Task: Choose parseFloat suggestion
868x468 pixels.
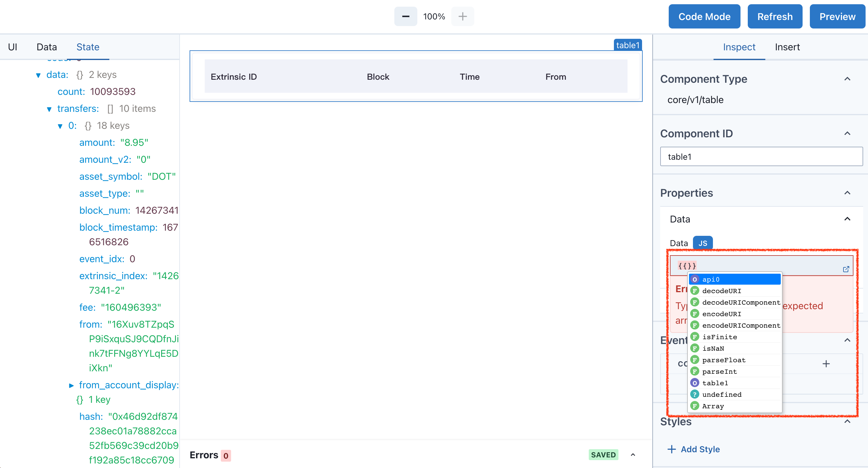Action: [x=734, y=360]
